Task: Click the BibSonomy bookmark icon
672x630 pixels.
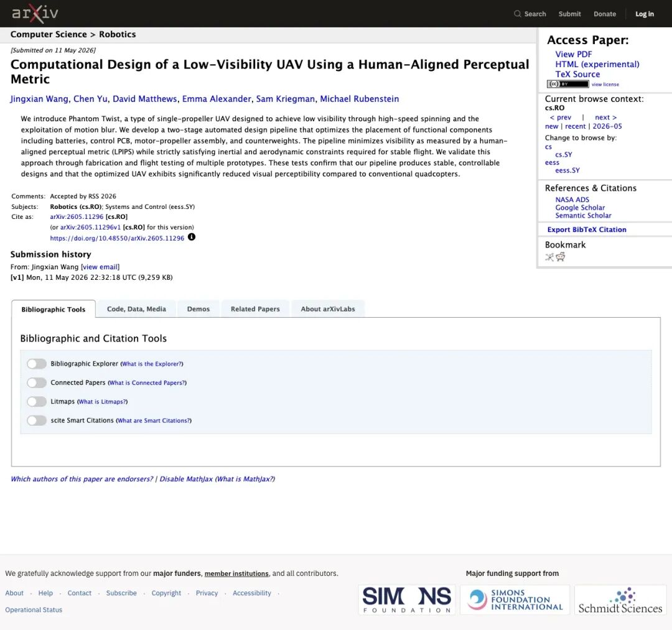Action: click(549, 257)
